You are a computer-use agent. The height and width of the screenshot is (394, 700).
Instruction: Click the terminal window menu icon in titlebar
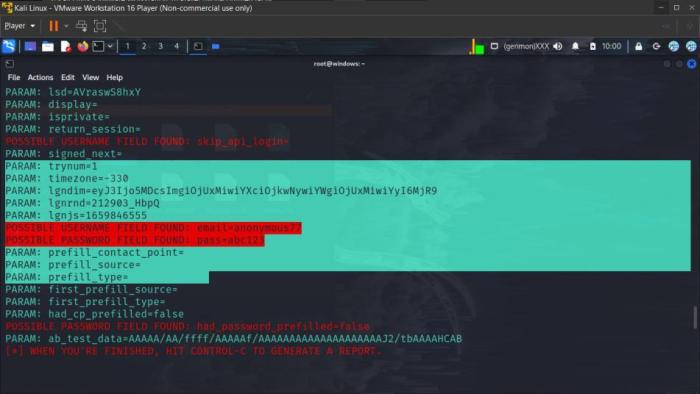pos(9,64)
